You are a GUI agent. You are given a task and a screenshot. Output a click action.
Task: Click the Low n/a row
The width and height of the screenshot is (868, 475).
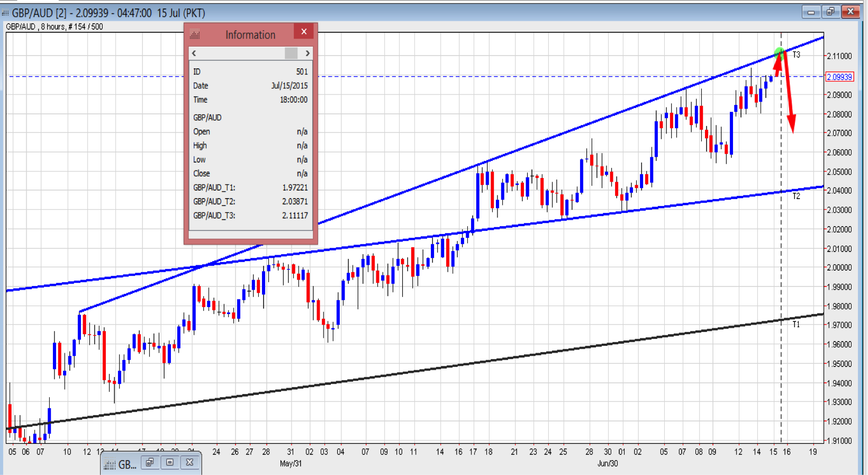click(250, 159)
